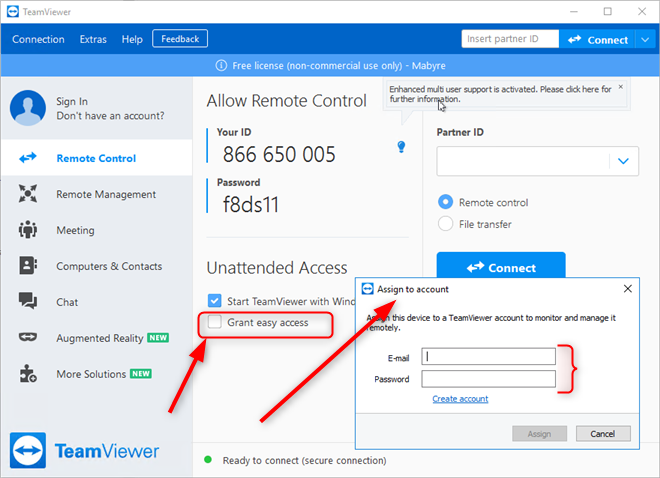Click the Feedback button
The width and height of the screenshot is (660, 478).
pyautogui.click(x=180, y=39)
